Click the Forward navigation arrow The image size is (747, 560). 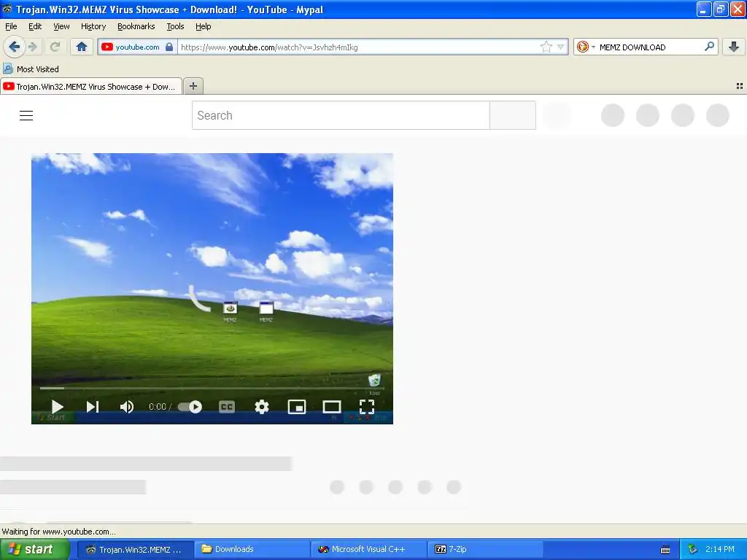33,47
